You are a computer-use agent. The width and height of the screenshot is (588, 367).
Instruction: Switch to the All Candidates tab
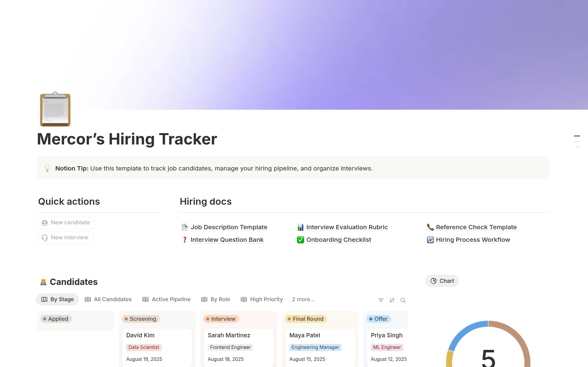(x=108, y=299)
